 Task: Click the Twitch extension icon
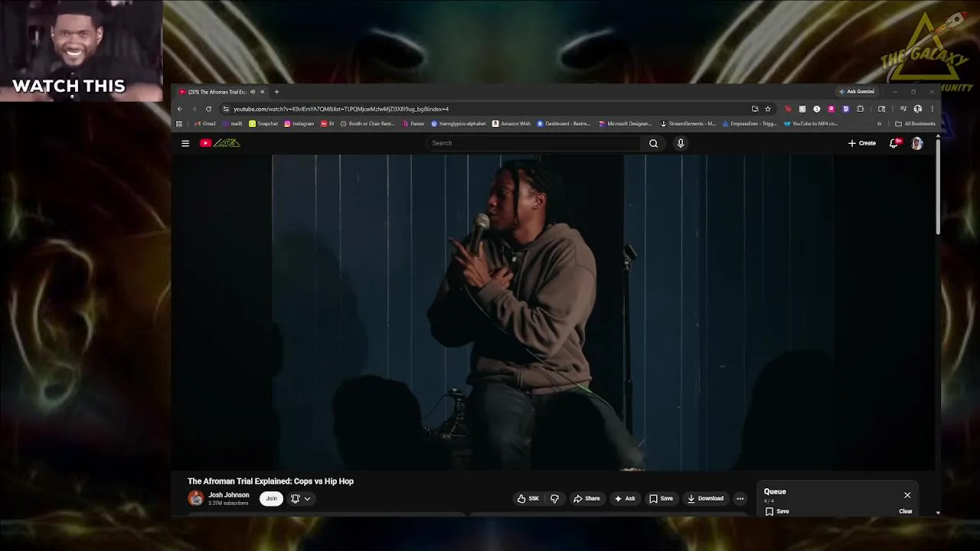(x=846, y=109)
